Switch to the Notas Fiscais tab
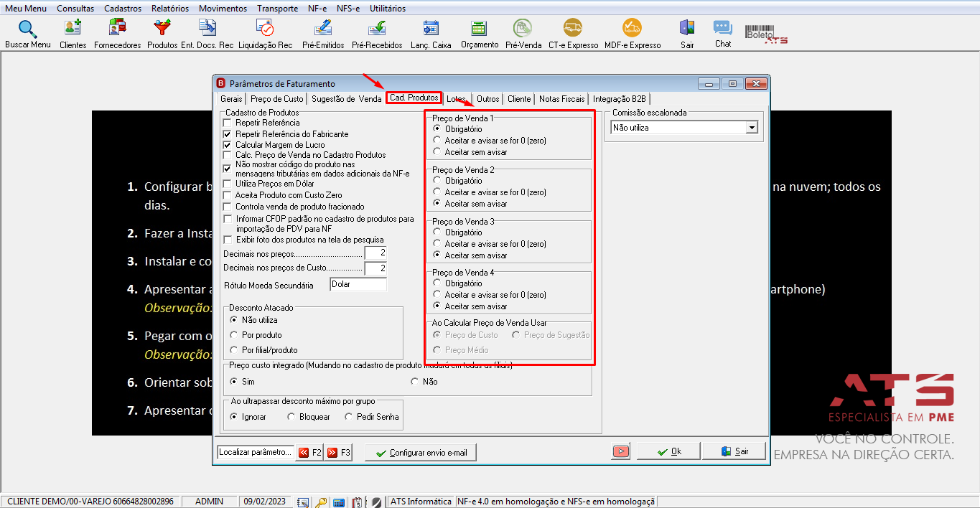Screen dimensions: 980x508 coord(562,99)
